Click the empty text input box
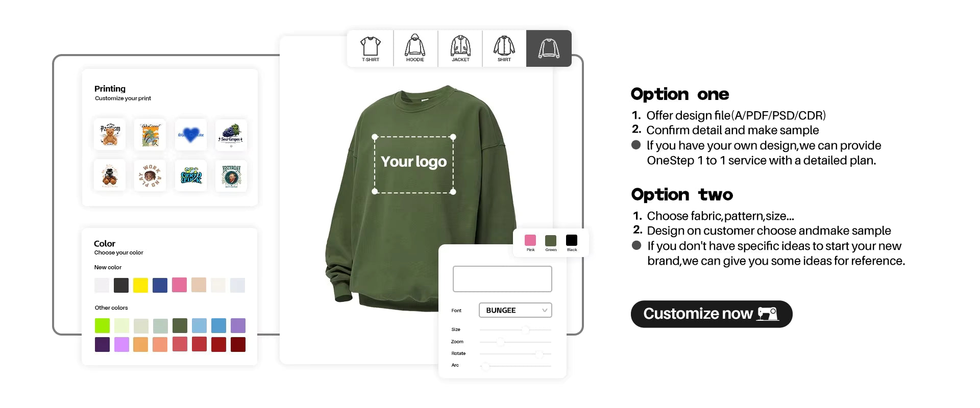This screenshot has height=408, width=980. click(502, 279)
